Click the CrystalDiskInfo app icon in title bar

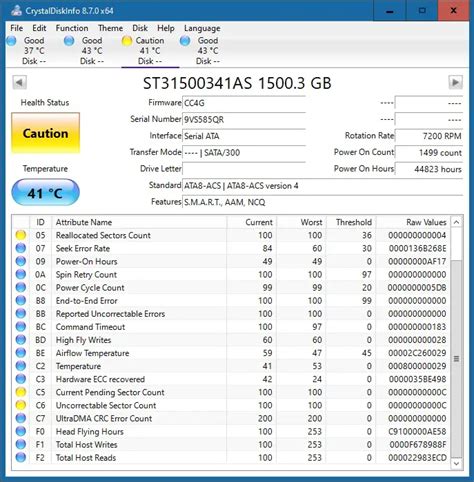[x=16, y=11]
